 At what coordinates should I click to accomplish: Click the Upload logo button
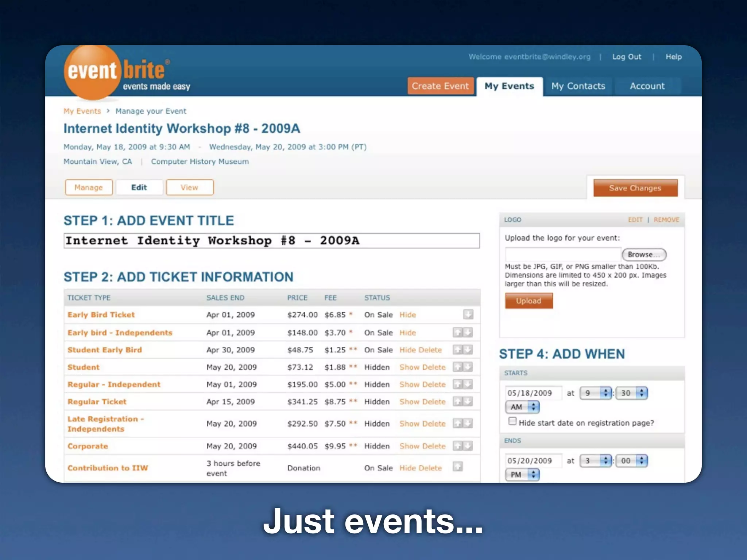(529, 301)
